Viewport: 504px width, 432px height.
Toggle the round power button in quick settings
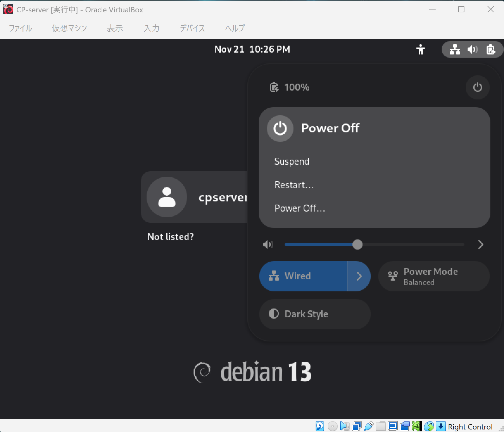click(x=477, y=87)
